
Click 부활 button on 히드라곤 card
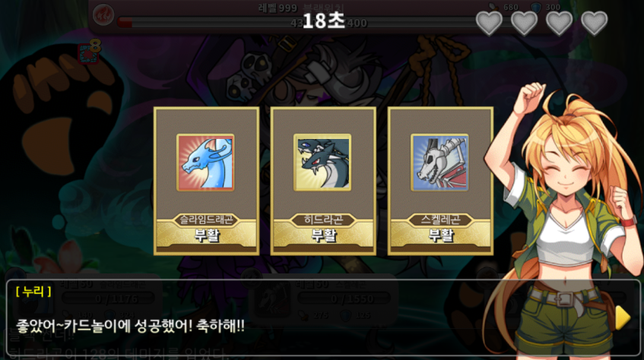[x=324, y=236]
